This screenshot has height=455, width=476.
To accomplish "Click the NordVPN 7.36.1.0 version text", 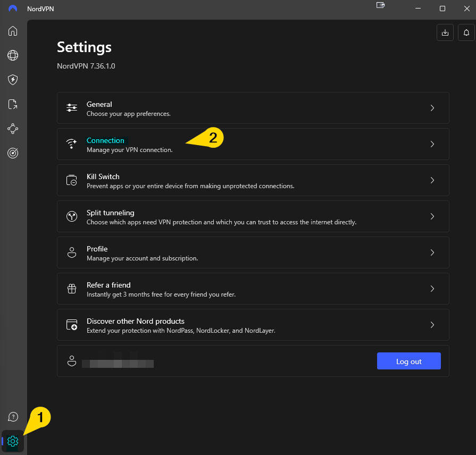I will 86,66.
